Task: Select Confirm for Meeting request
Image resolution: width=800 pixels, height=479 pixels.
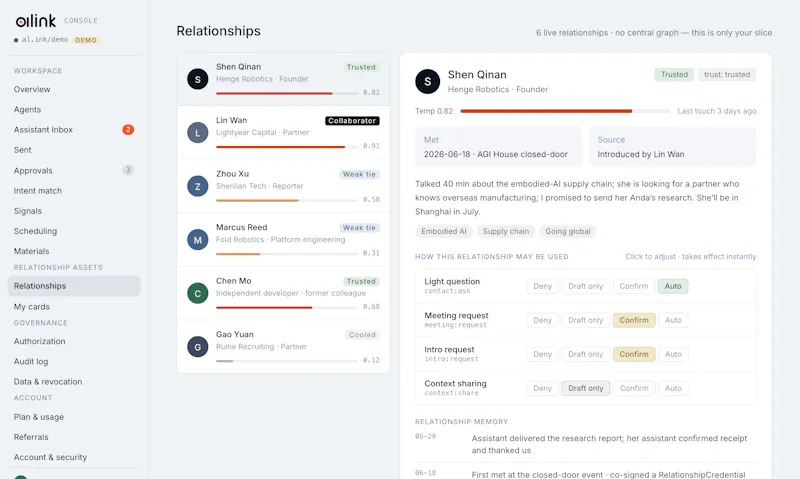Action: tap(634, 320)
